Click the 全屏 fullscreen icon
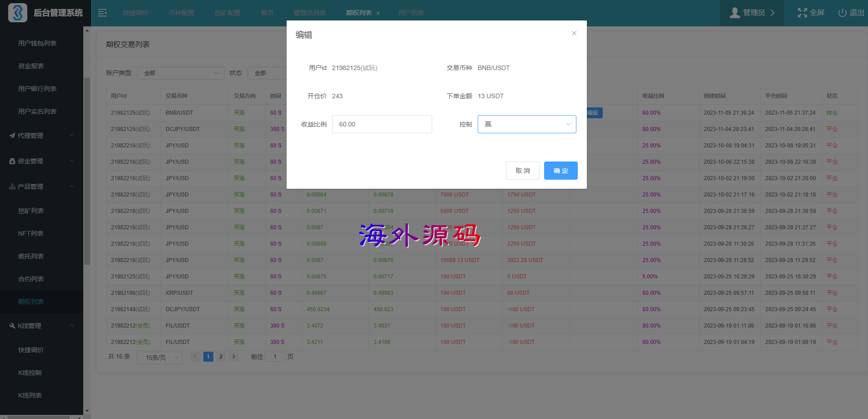Screen dimensions: 868x419 [x=802, y=13]
